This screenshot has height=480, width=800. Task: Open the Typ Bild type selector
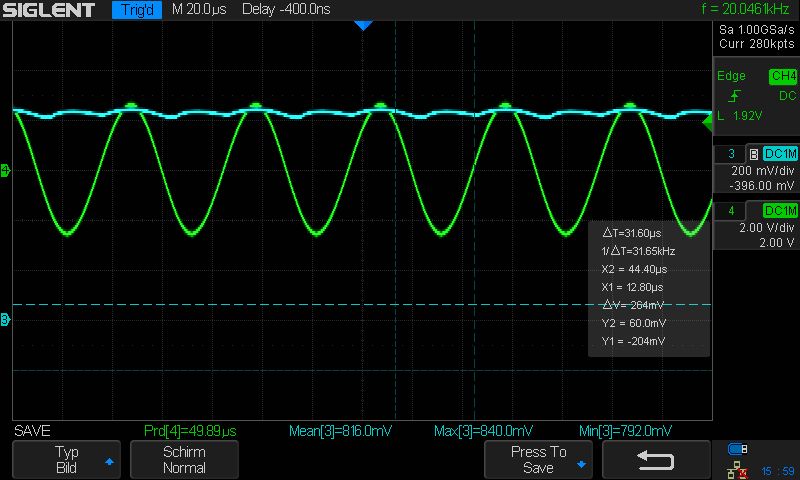point(67,460)
